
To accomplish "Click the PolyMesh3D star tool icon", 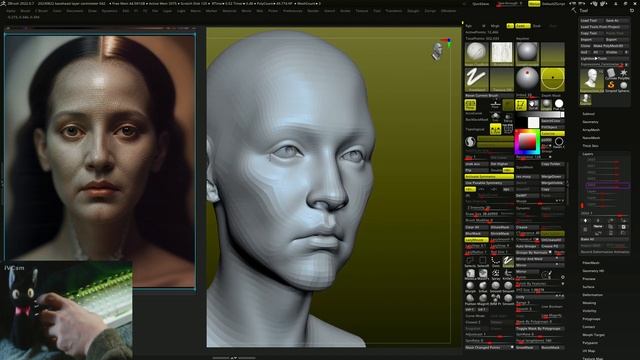I will pos(624,74).
